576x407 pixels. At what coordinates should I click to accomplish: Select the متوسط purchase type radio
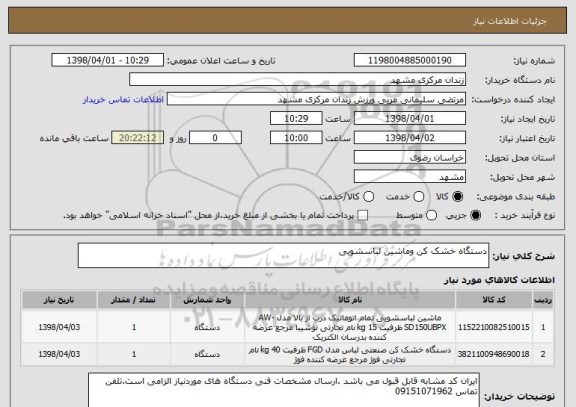[431, 216]
